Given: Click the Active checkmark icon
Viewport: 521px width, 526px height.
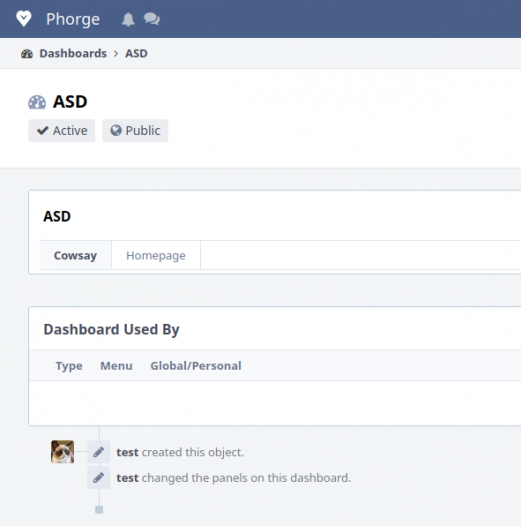Looking at the screenshot, I should [43, 130].
